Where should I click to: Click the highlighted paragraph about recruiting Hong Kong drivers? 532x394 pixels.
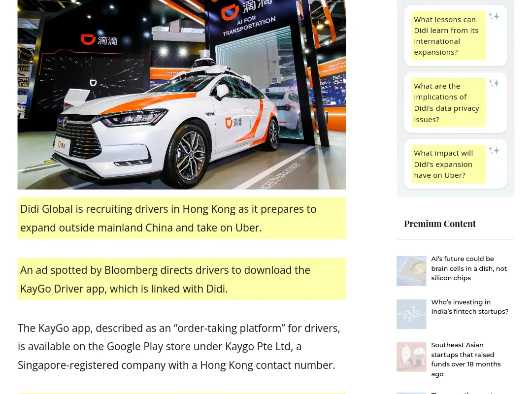(181, 218)
